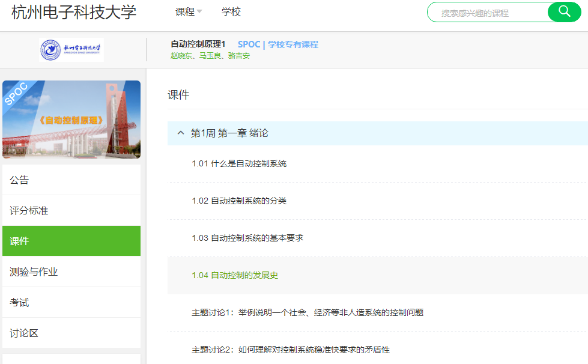Open 主题讨论1 about non-man-made system control

pyautogui.click(x=308, y=312)
